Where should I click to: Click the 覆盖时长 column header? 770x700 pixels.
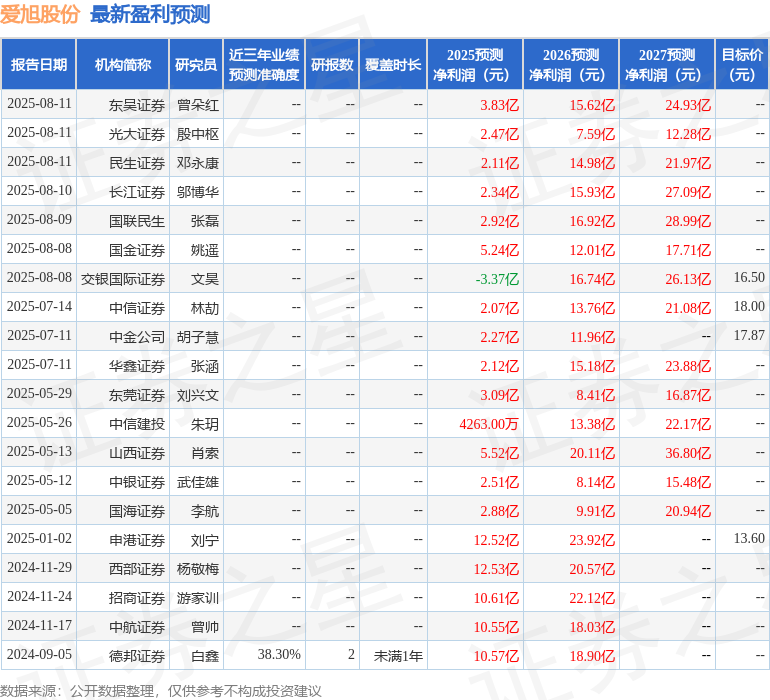[x=393, y=64]
